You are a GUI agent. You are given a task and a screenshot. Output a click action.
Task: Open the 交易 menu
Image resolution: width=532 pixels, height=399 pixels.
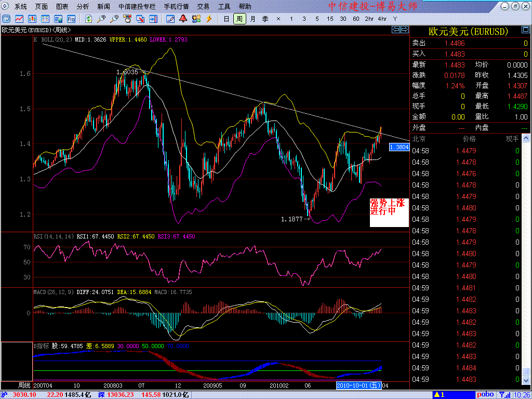point(203,6)
